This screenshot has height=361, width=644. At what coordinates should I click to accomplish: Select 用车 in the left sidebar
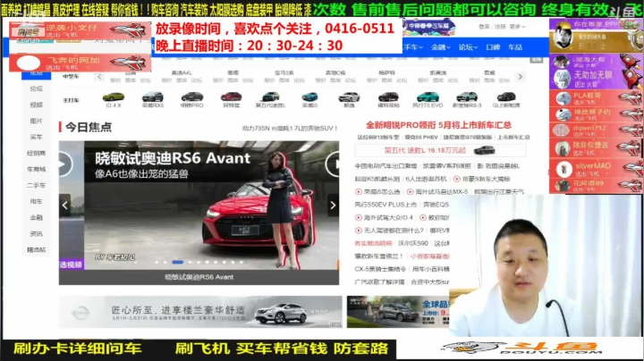click(x=36, y=201)
